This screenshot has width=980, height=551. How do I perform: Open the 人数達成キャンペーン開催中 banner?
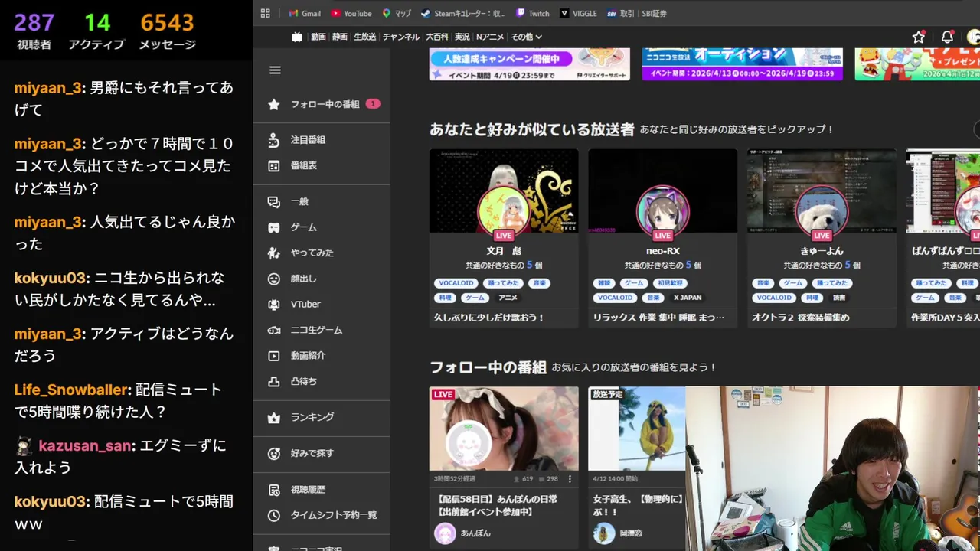point(530,64)
